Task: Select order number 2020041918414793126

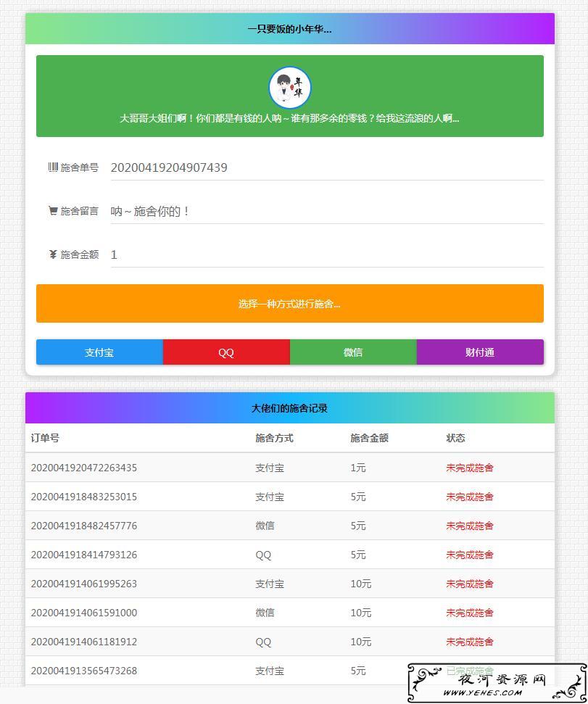Action: point(84,555)
